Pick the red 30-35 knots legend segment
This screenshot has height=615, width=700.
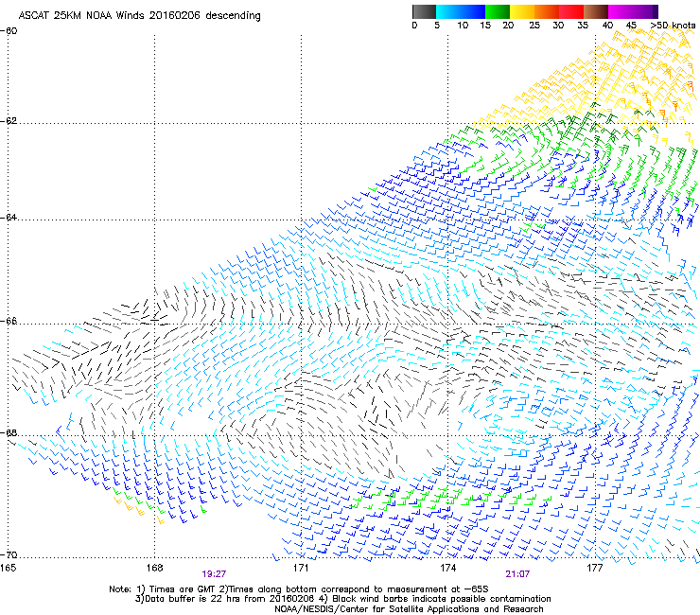click(x=571, y=11)
